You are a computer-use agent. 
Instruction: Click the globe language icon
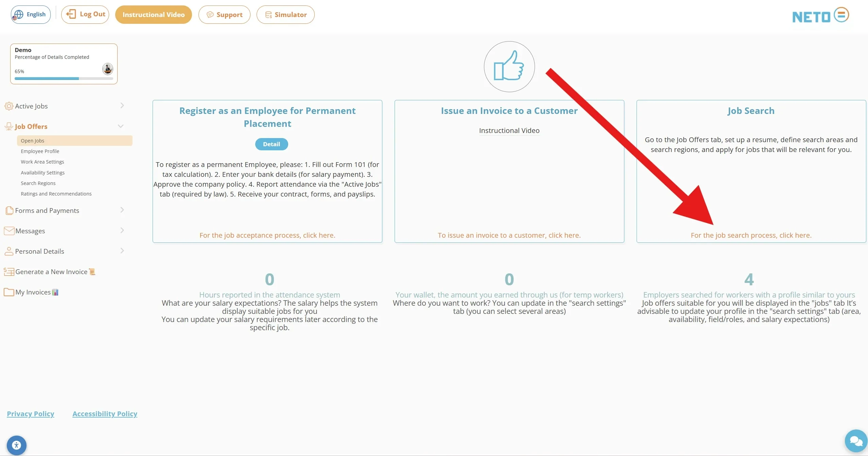click(18, 14)
